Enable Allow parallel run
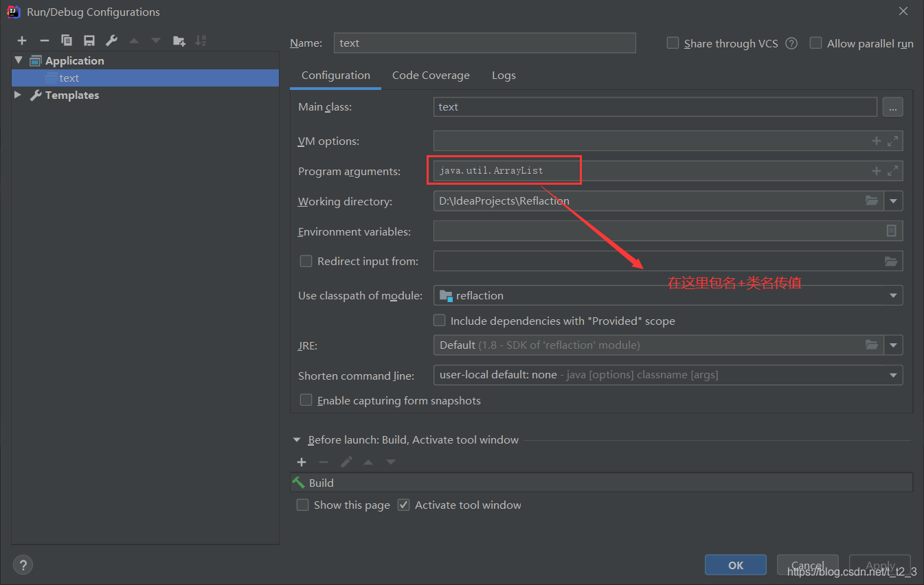This screenshot has width=924, height=585. pos(815,43)
